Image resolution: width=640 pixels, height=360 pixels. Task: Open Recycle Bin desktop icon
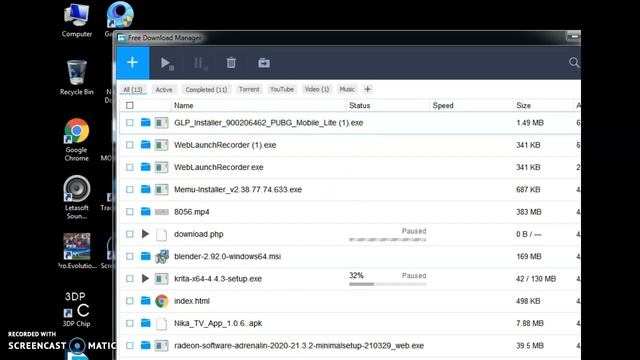point(77,78)
